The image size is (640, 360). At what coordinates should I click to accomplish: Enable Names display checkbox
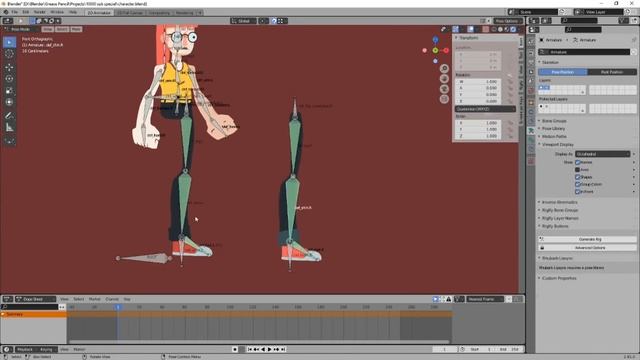578,162
